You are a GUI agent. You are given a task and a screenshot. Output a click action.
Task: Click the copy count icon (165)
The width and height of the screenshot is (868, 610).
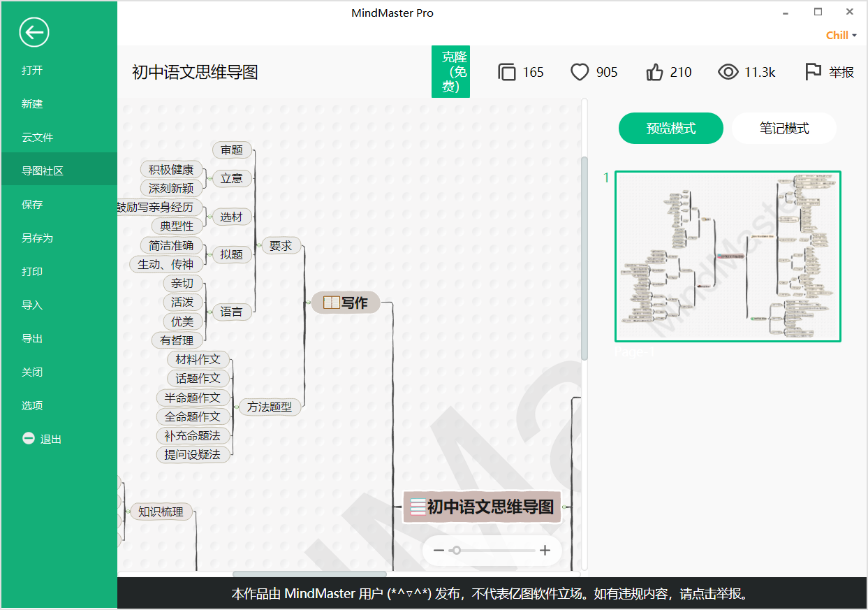507,72
